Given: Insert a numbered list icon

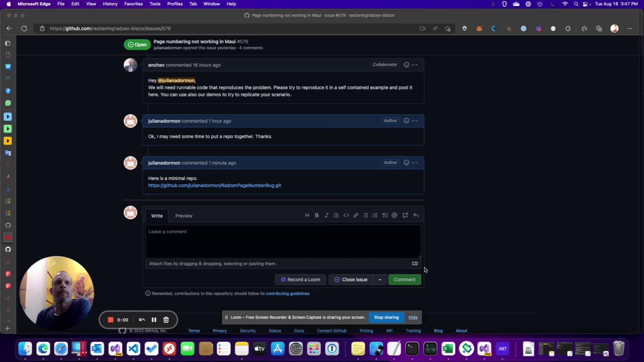Looking at the screenshot, I should (375, 215).
